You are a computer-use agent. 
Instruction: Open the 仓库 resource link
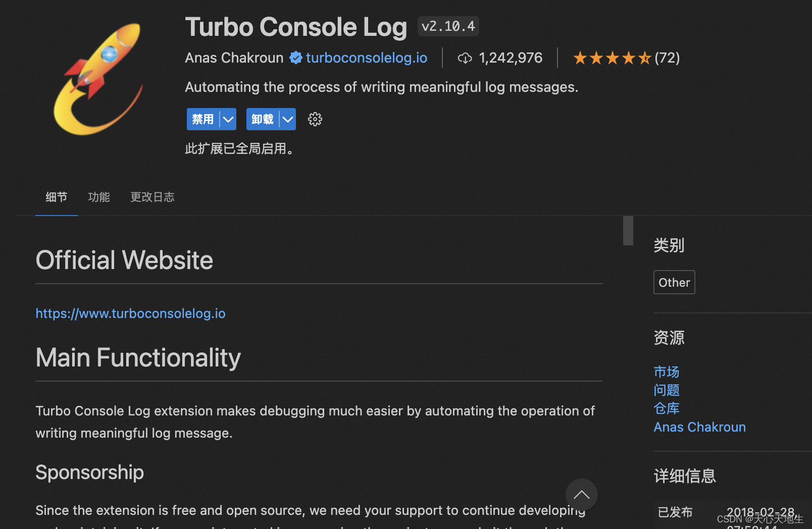[667, 408]
